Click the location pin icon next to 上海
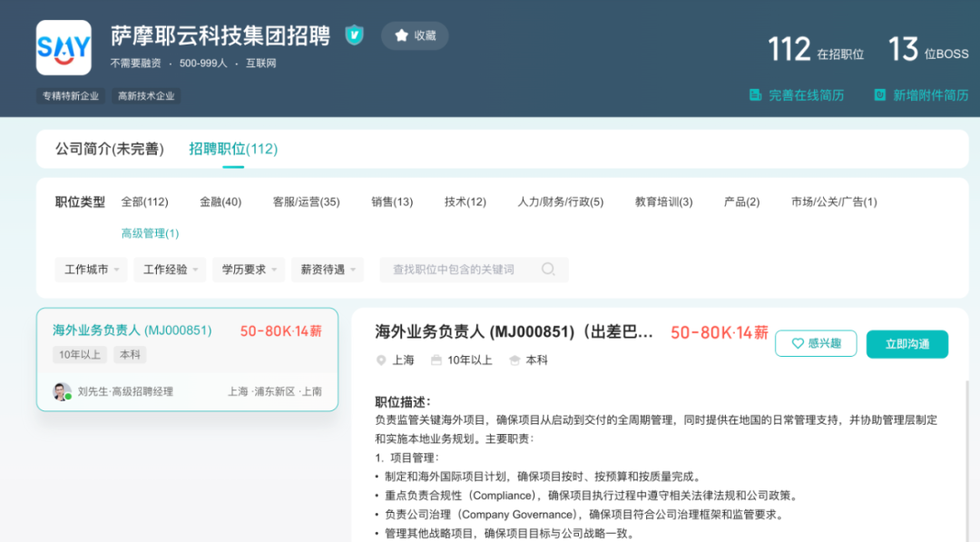Viewport: 980px width, 542px height. 382,360
